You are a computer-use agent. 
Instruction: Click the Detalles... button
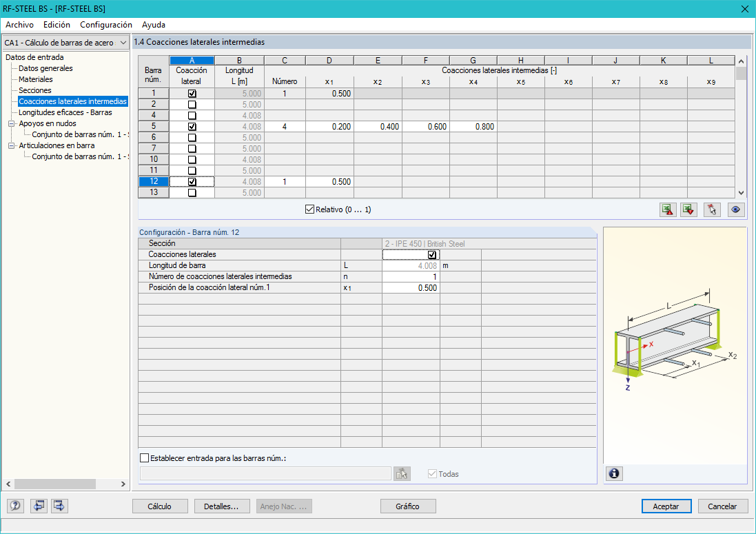coord(222,506)
